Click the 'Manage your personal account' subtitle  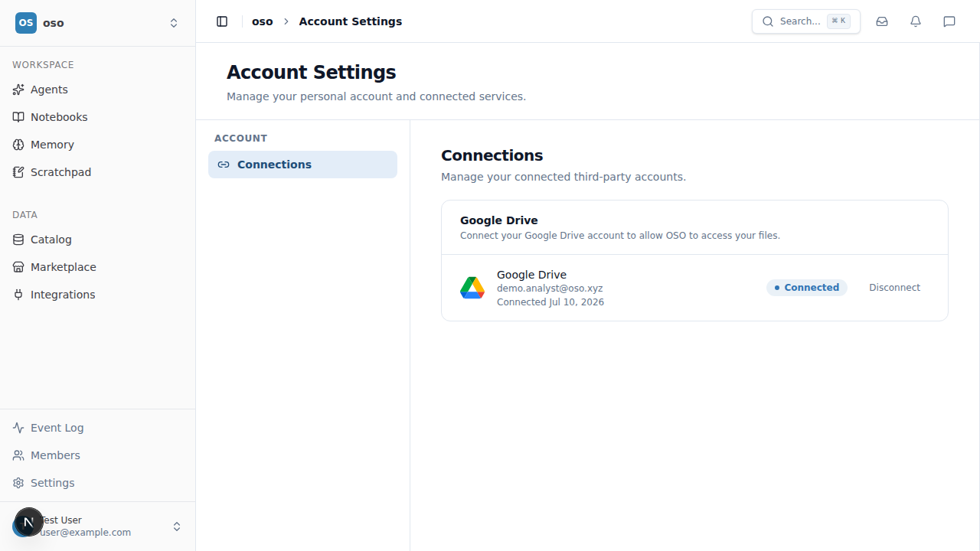pyautogui.click(x=376, y=96)
